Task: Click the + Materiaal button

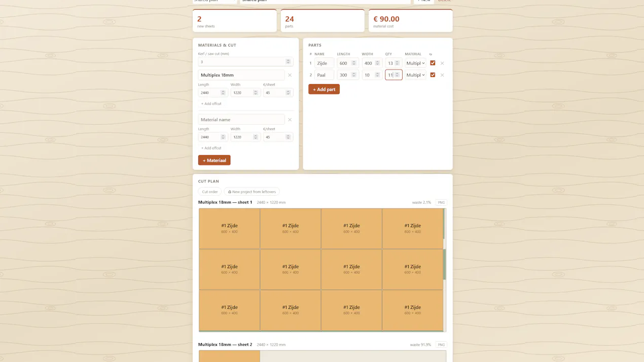Action: click(214, 160)
